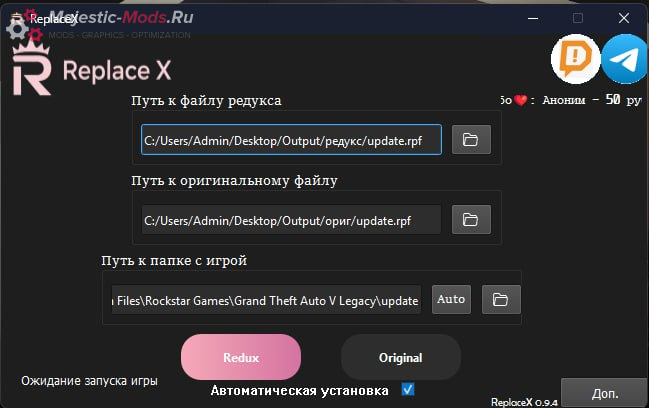Click the Grand Theft Auto V folder field
Screen dimensions: 649x408
266,299
